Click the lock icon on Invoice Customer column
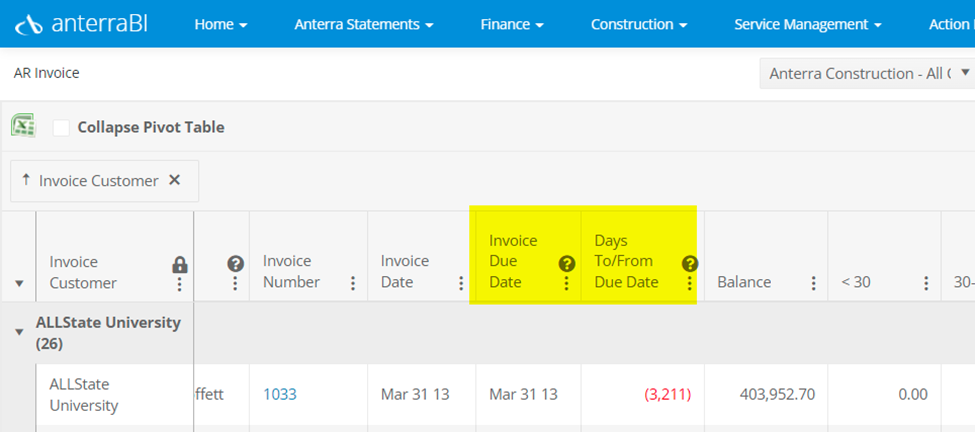This screenshot has width=975, height=432. pyautogui.click(x=180, y=265)
